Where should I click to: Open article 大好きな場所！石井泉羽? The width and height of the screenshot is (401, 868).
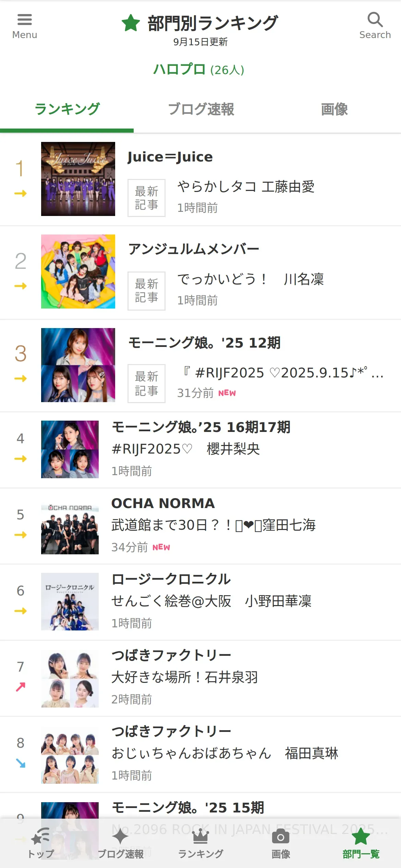click(x=184, y=677)
